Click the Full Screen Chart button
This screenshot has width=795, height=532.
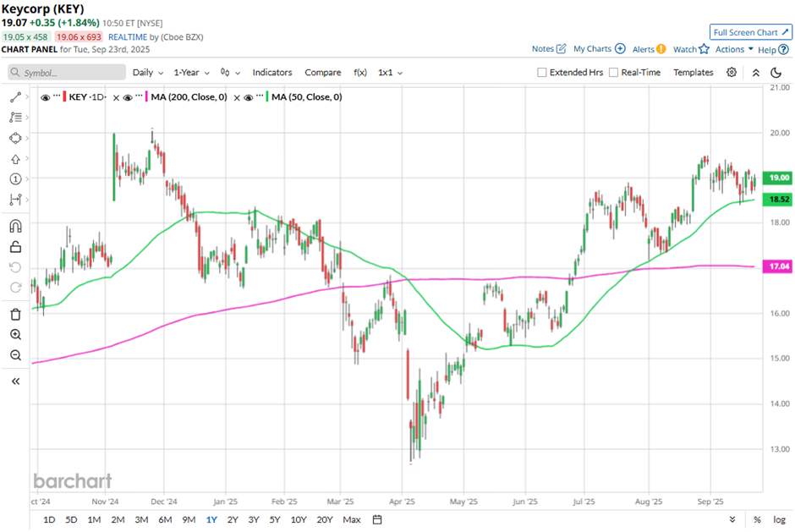point(750,32)
